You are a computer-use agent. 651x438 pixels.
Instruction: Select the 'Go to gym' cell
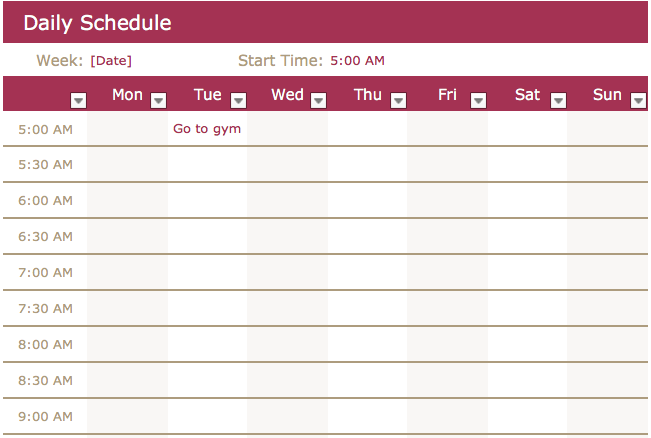point(207,129)
